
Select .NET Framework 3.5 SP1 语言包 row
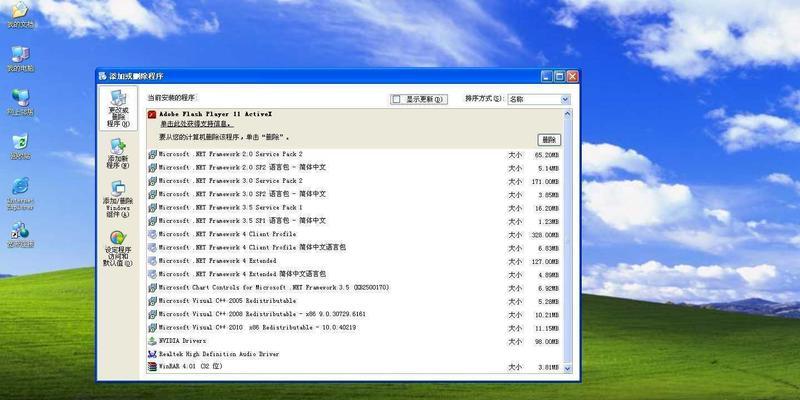(355, 221)
